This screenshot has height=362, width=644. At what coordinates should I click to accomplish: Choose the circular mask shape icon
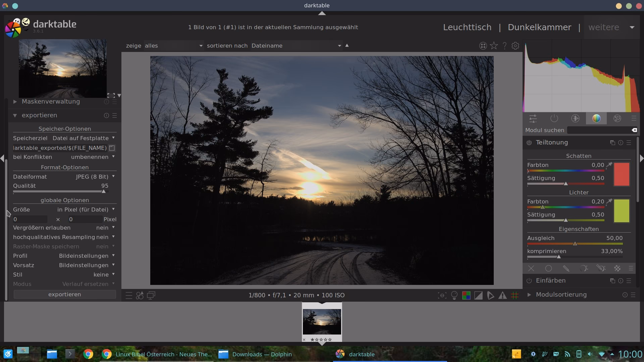click(x=548, y=268)
